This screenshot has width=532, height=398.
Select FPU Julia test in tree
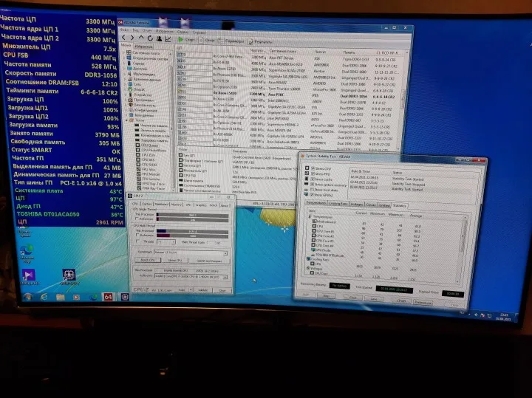[x=146, y=169]
